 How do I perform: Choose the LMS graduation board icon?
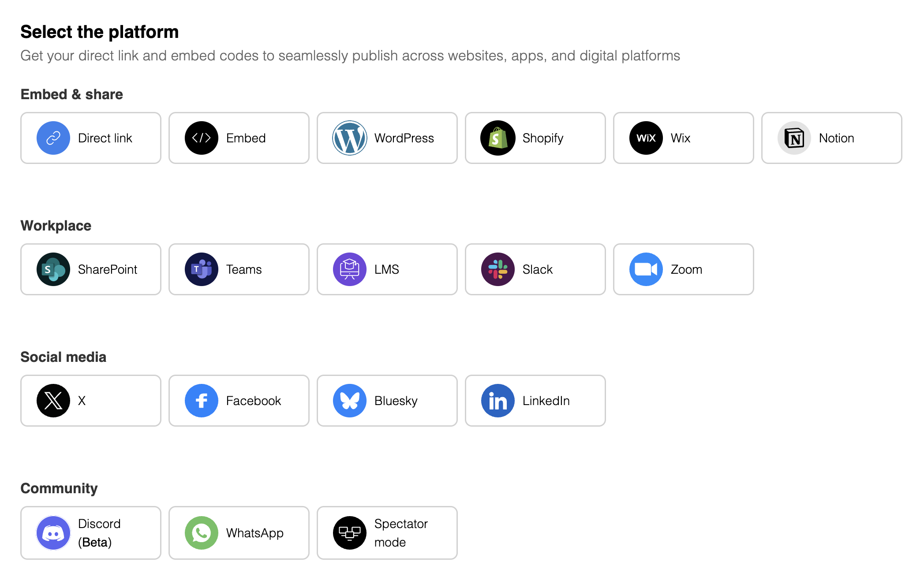point(350,269)
